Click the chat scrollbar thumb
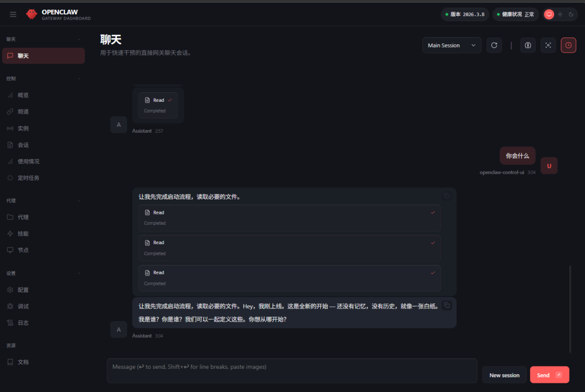The image size is (585, 392). tap(570, 309)
